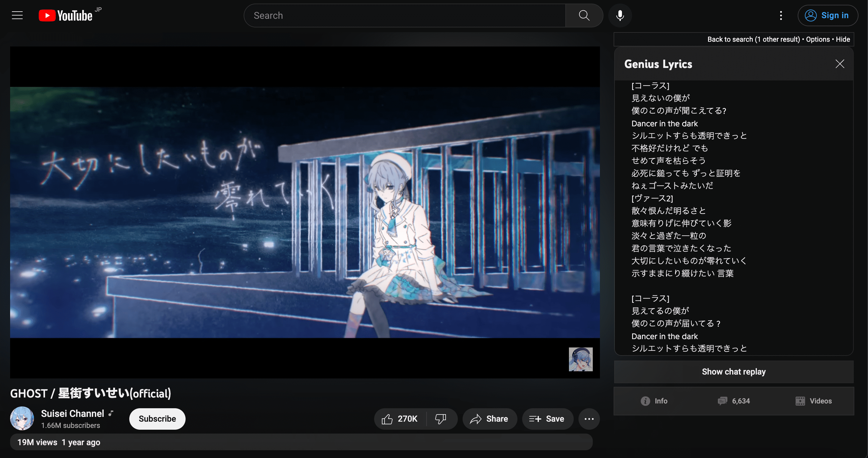The width and height of the screenshot is (868, 458).
Task: Start voice search with microphone icon
Action: pos(620,15)
